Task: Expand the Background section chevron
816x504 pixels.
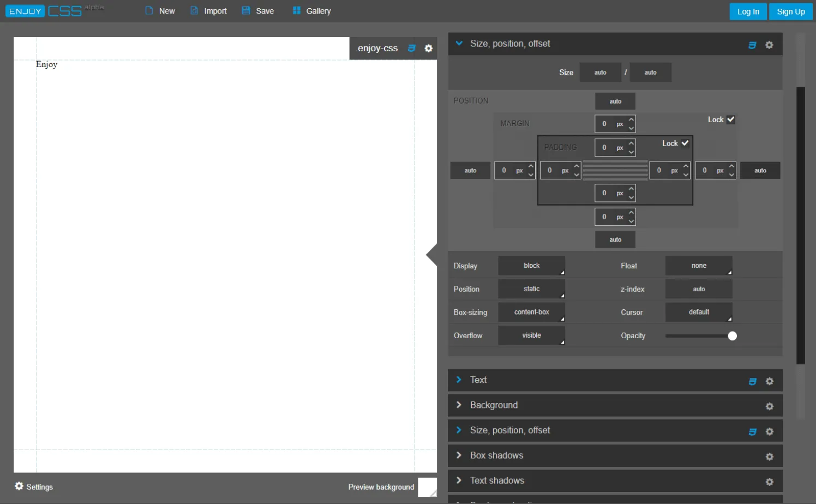Action: tap(459, 405)
